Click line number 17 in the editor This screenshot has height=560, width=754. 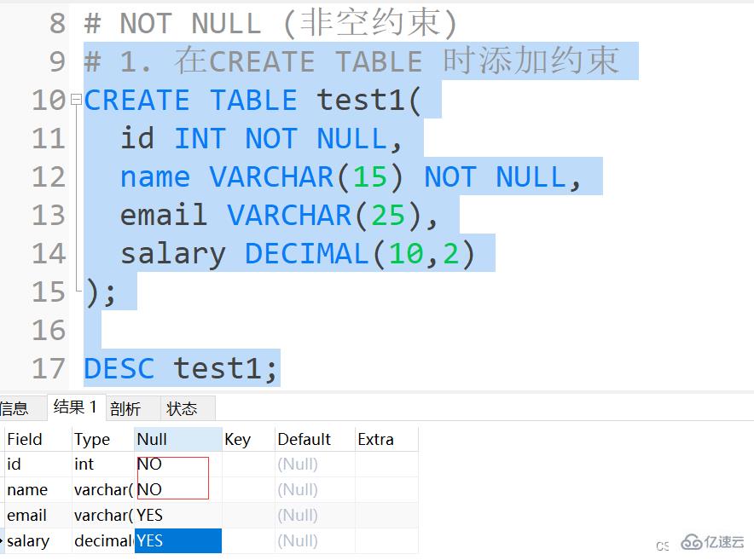point(48,368)
